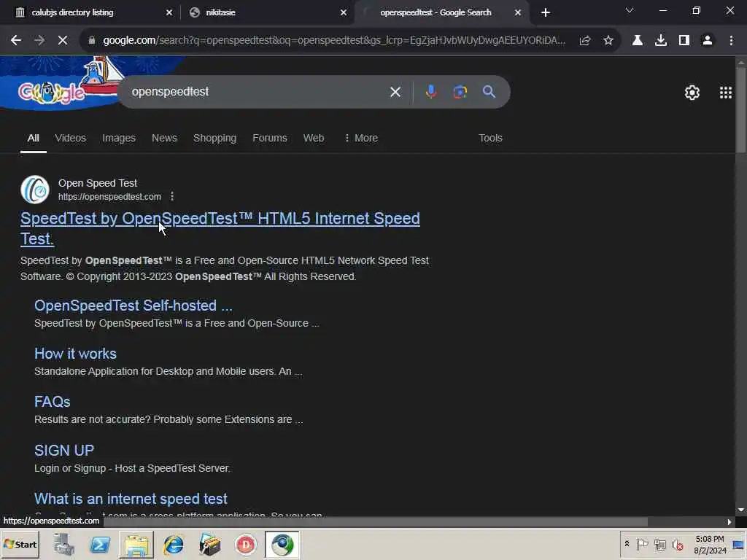Screen dimensions: 747x560
Task: Share this page via address bar icon
Action: (585, 41)
